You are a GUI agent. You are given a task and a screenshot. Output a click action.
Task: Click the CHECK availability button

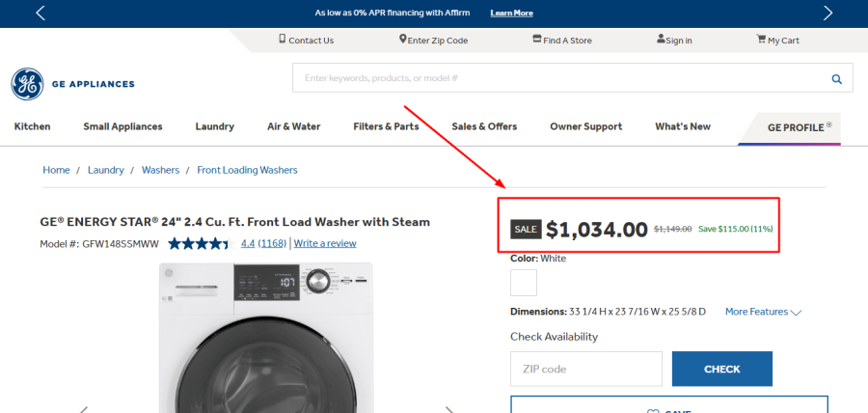coord(721,369)
